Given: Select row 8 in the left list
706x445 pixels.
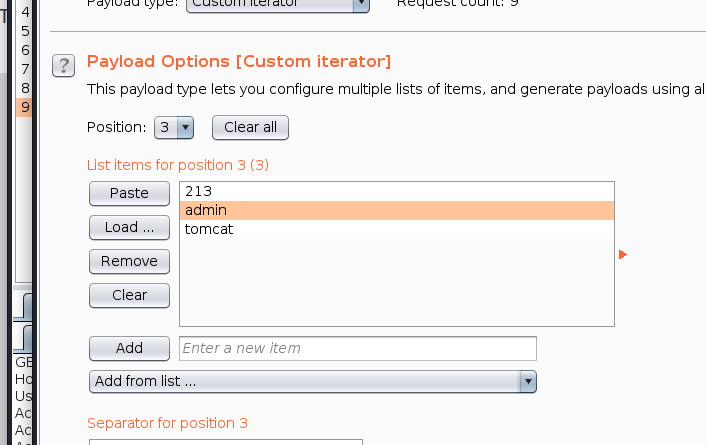Looking at the screenshot, I should 24,88.
